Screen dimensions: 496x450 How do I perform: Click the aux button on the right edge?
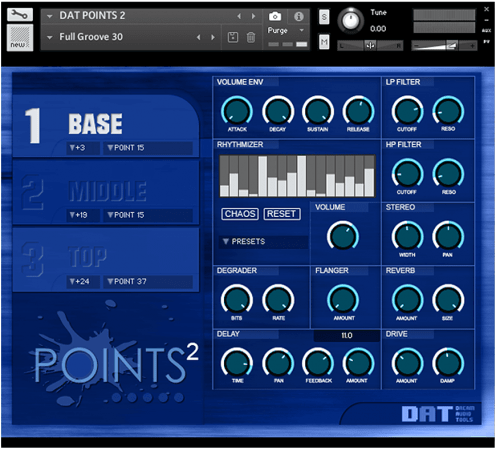[x=486, y=31]
